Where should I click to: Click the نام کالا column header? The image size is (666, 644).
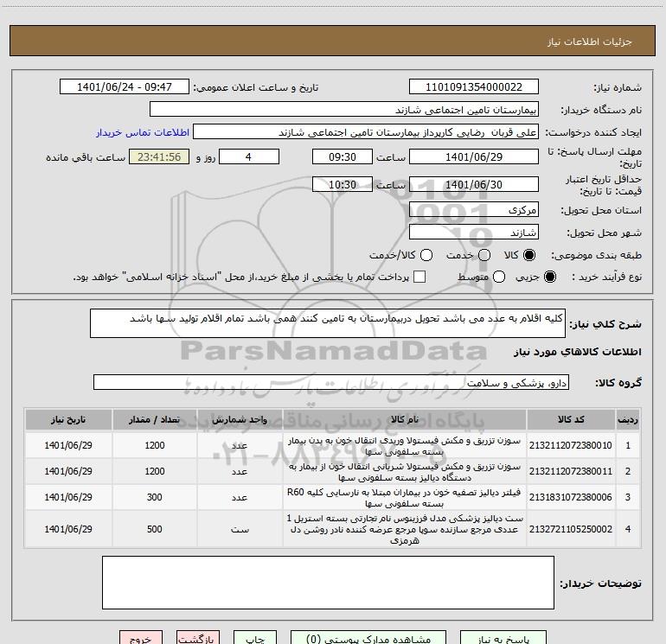click(x=405, y=419)
